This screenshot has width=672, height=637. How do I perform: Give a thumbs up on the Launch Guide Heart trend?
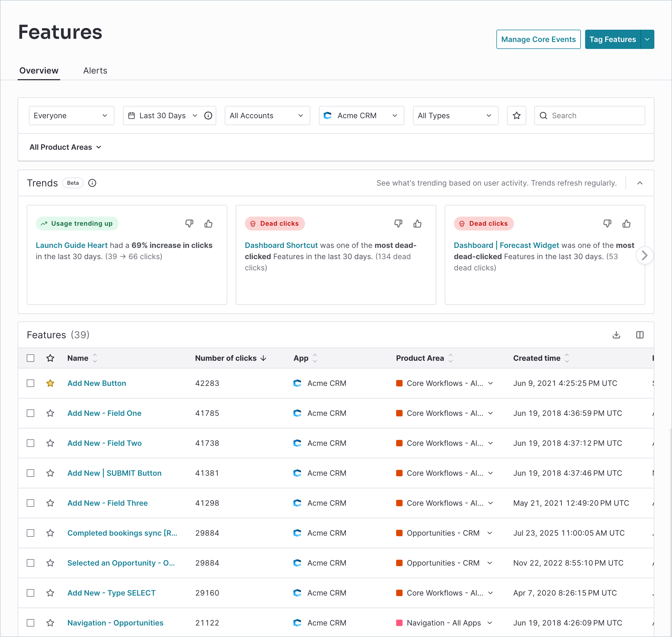pyautogui.click(x=208, y=223)
